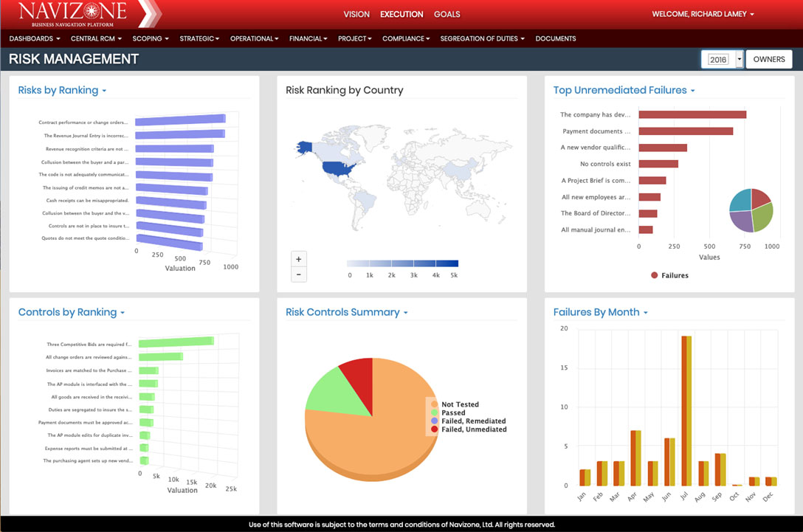Open the Documents link
803x532 pixels.
556,38
